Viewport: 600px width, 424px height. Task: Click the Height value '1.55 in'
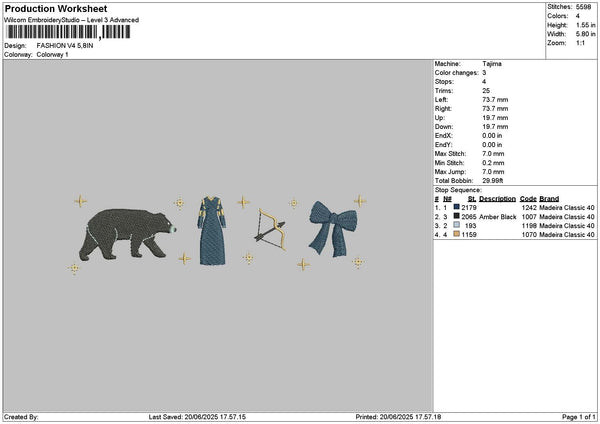click(x=585, y=25)
